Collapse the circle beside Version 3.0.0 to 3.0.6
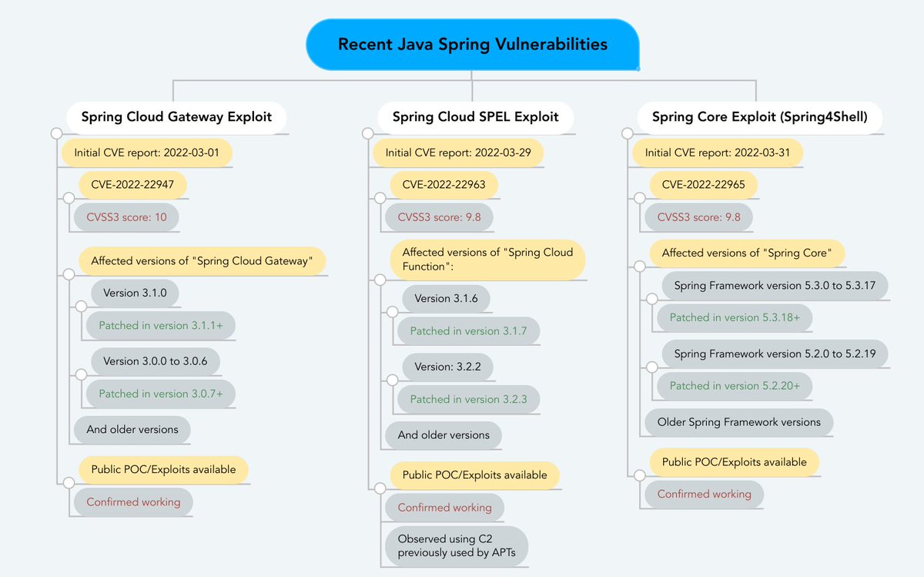This screenshot has height=577, width=924. [x=81, y=376]
